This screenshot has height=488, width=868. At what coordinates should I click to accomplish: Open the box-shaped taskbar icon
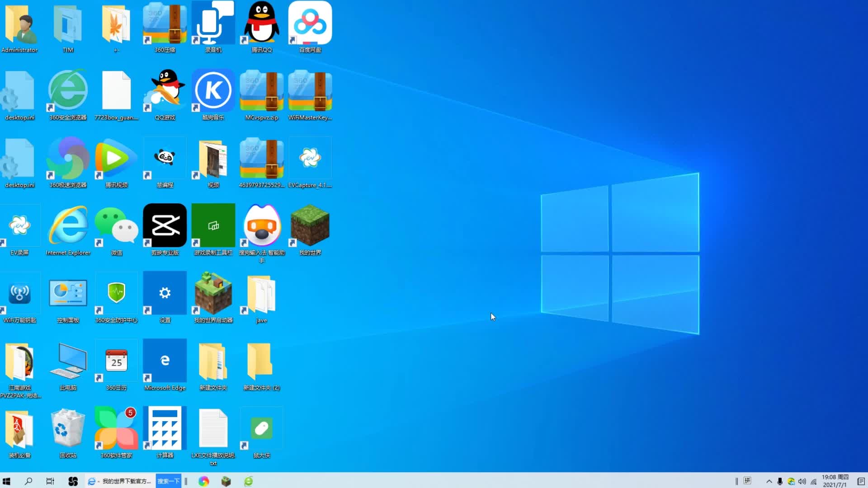tap(226, 481)
